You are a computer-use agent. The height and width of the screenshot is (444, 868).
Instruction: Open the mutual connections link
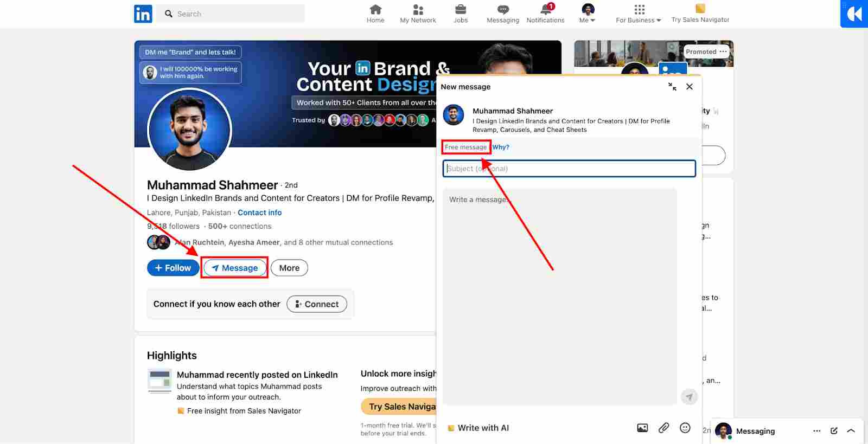[x=284, y=242]
